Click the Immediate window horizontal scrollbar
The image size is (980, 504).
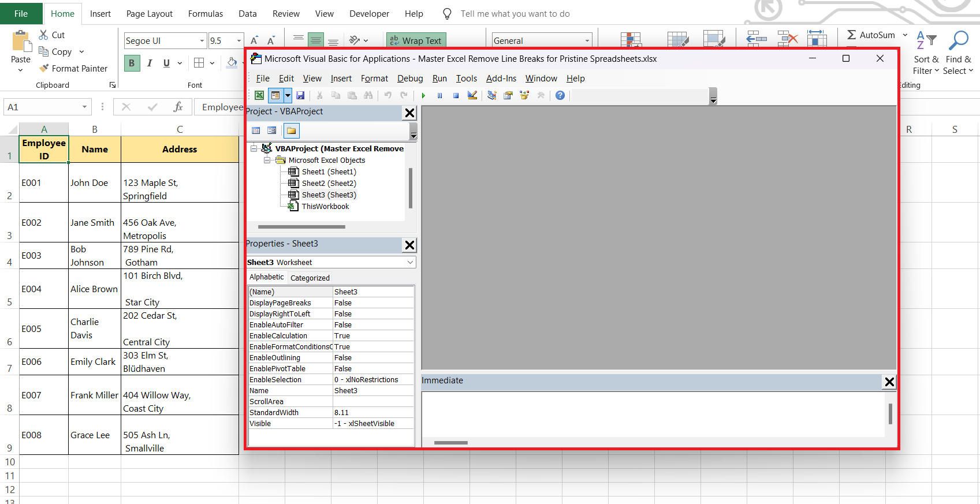click(x=451, y=443)
